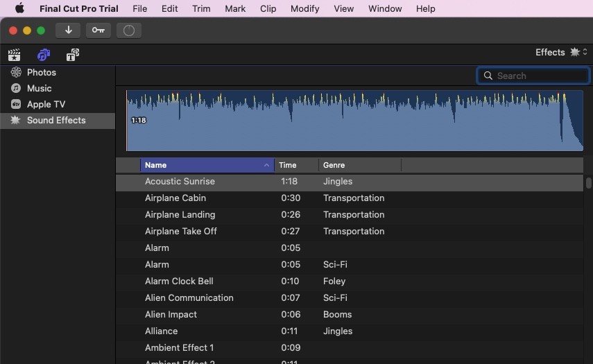Open the Effects category pop-up menu
593x364 pixels.
coord(560,52)
